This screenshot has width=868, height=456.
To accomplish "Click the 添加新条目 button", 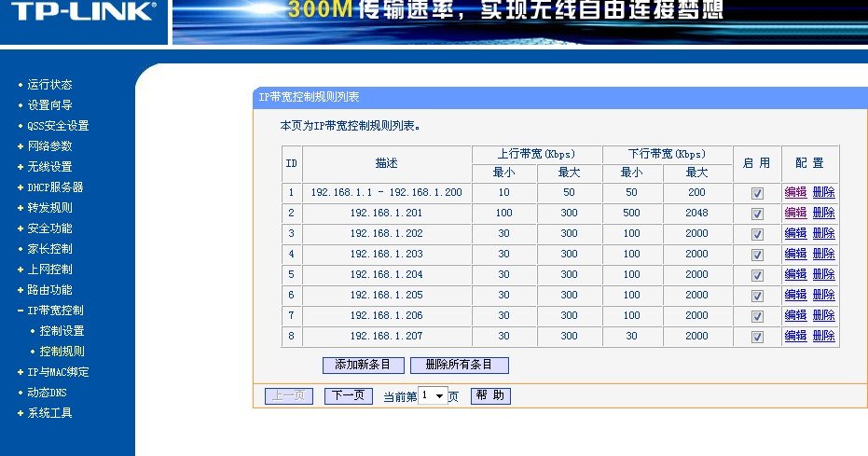I will pos(364,366).
